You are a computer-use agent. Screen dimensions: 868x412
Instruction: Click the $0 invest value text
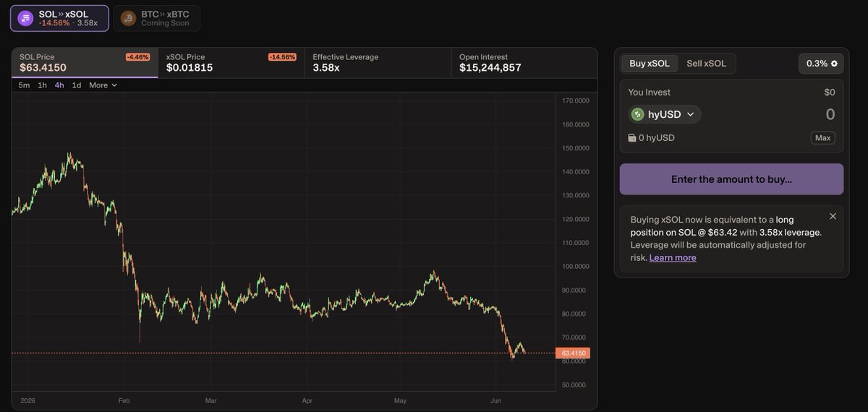(x=830, y=93)
